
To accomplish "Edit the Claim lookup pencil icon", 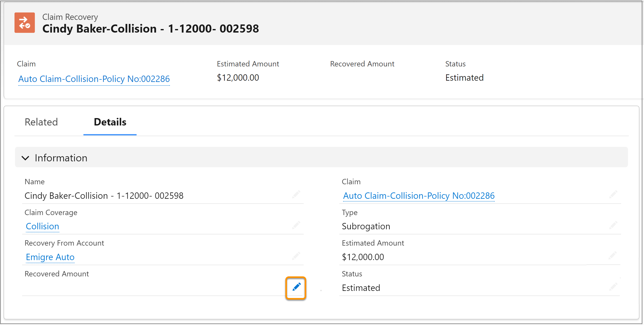I will [x=613, y=194].
